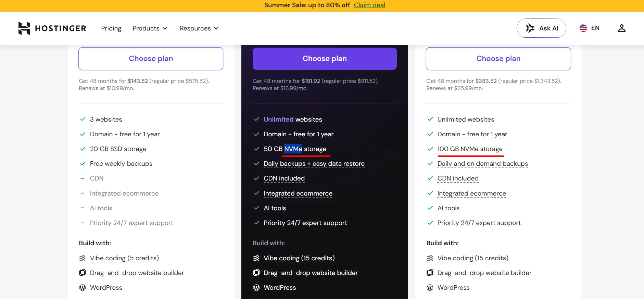Click the Vibe coding icon in the middle plan
This screenshot has width=644, height=299.
click(256, 258)
